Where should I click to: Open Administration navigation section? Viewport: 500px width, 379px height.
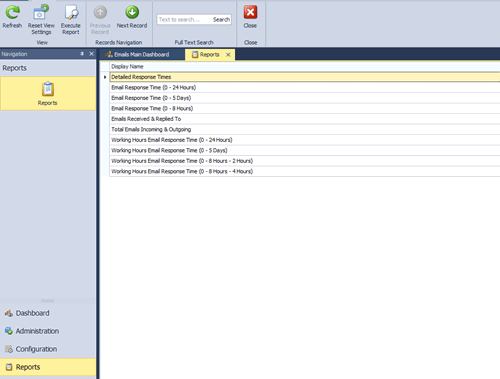coord(48,331)
